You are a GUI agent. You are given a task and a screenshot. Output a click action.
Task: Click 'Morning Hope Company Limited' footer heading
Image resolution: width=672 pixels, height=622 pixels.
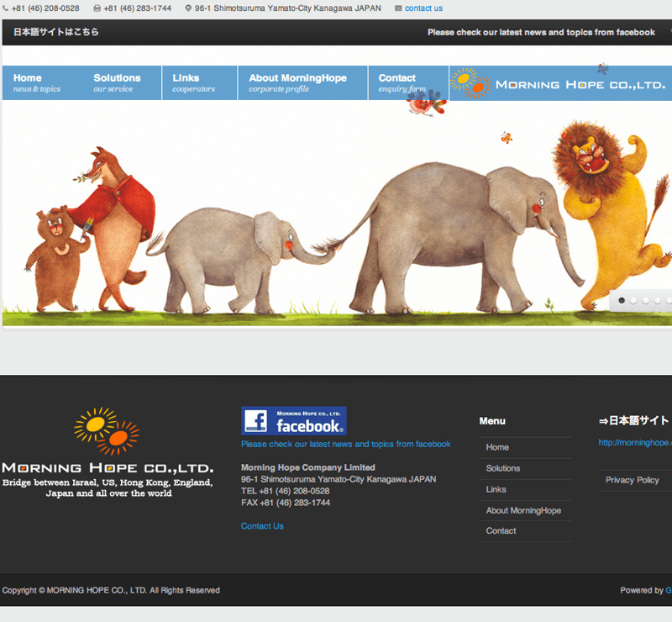307,467
